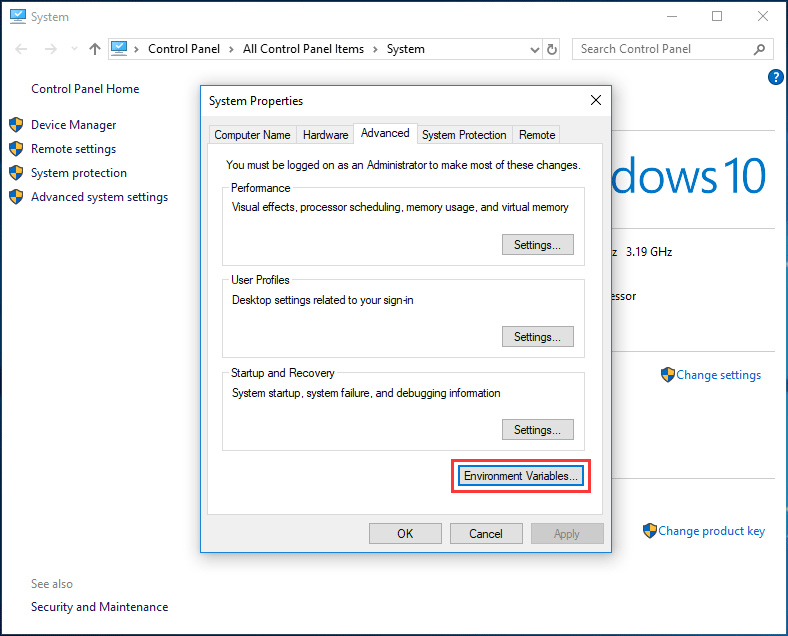Click the Change product key link
The width and height of the screenshot is (788, 636).
click(711, 531)
